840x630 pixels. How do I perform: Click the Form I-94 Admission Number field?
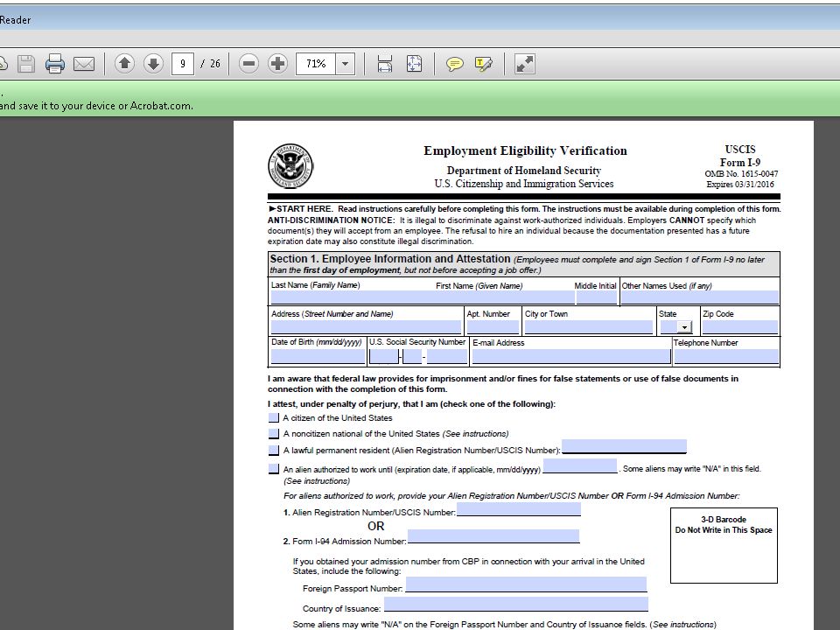(x=493, y=536)
